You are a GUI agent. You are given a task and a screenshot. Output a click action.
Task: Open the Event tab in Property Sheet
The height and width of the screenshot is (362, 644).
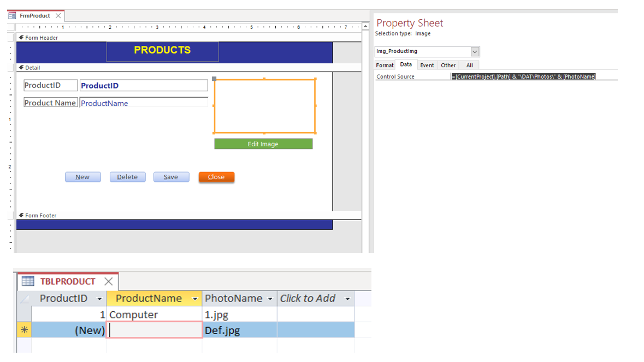tap(427, 66)
